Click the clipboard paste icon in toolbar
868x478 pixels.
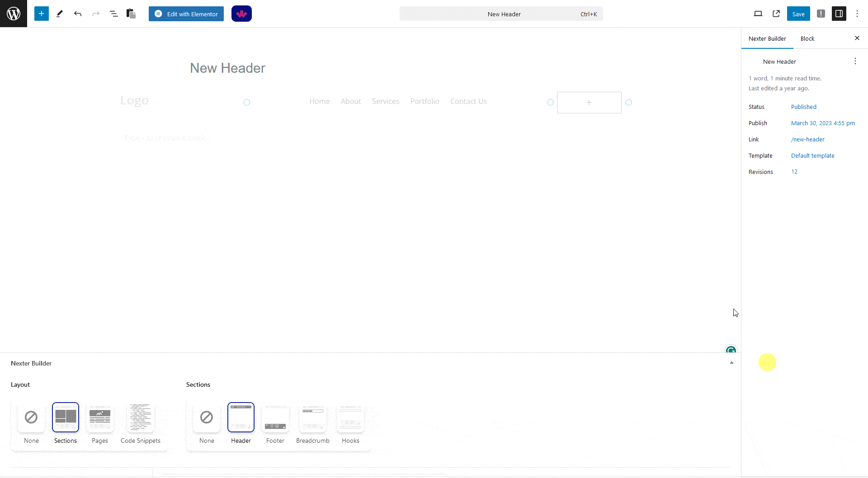[x=131, y=14]
